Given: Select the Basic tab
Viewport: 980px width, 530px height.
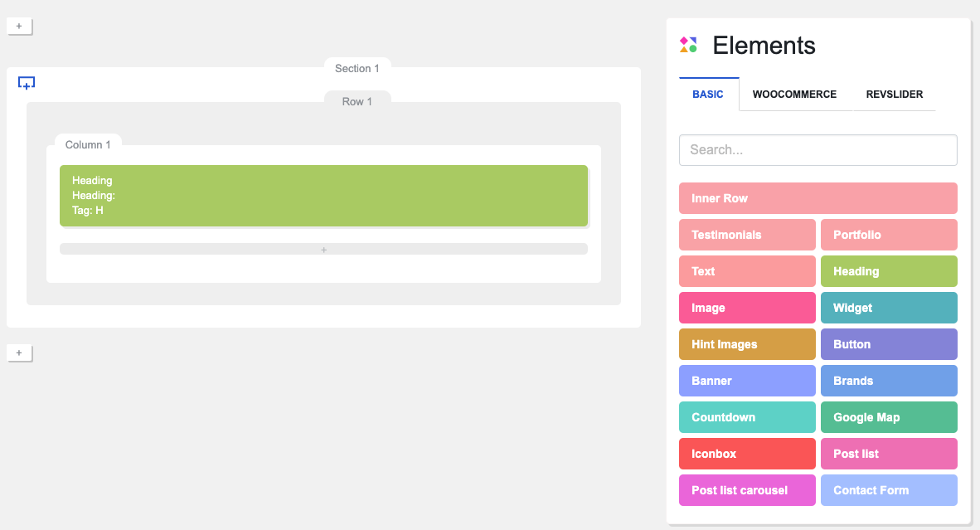Looking at the screenshot, I should (708, 95).
